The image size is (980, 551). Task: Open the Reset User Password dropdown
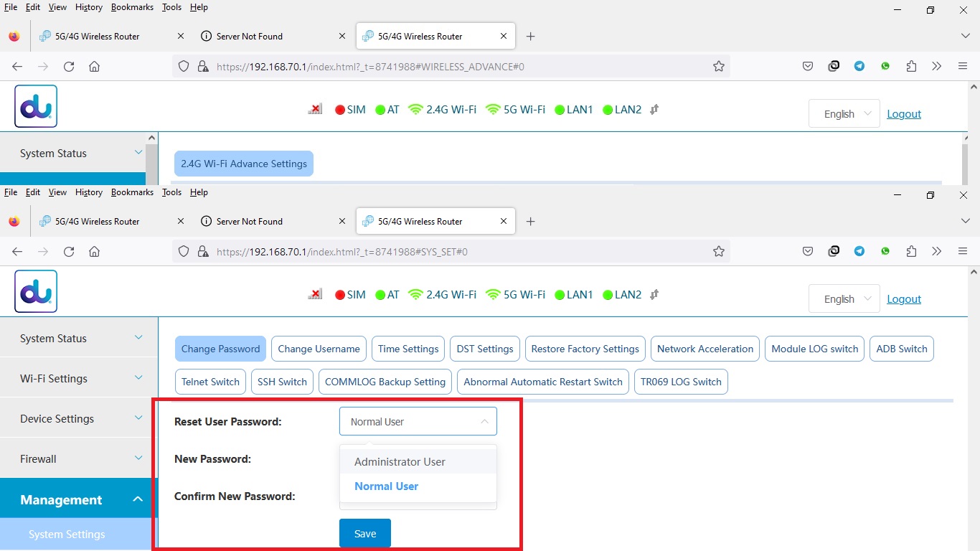click(x=418, y=422)
